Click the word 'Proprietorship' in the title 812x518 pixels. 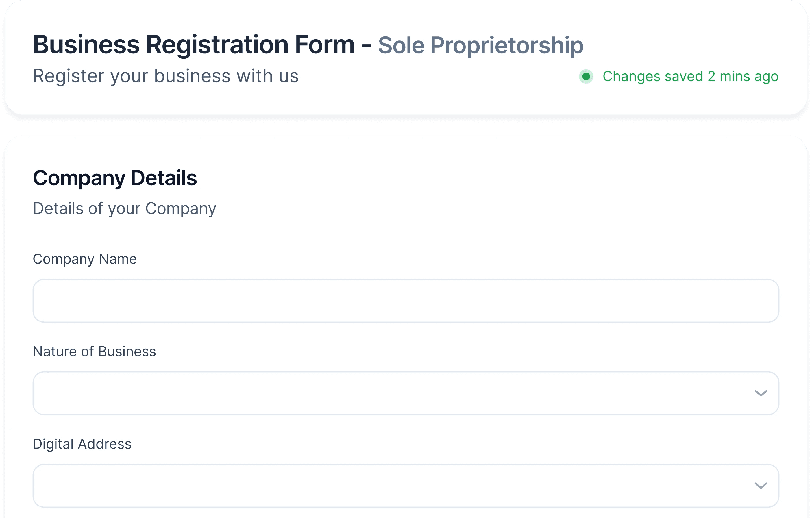[x=507, y=45]
